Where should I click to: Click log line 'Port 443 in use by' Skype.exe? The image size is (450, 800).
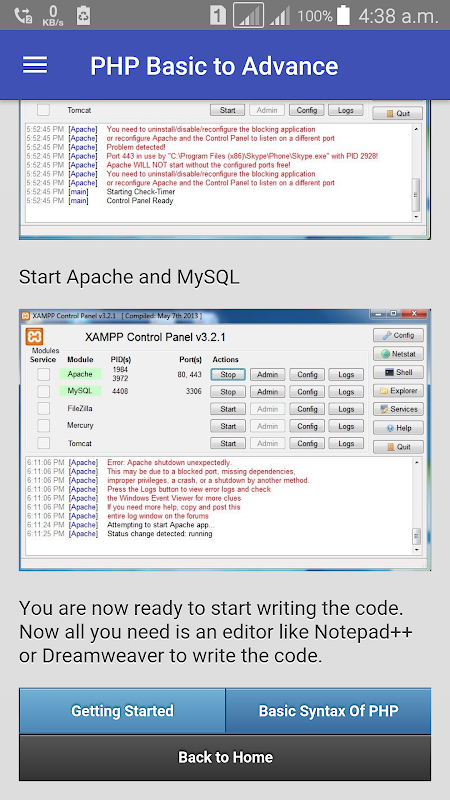[242, 156]
